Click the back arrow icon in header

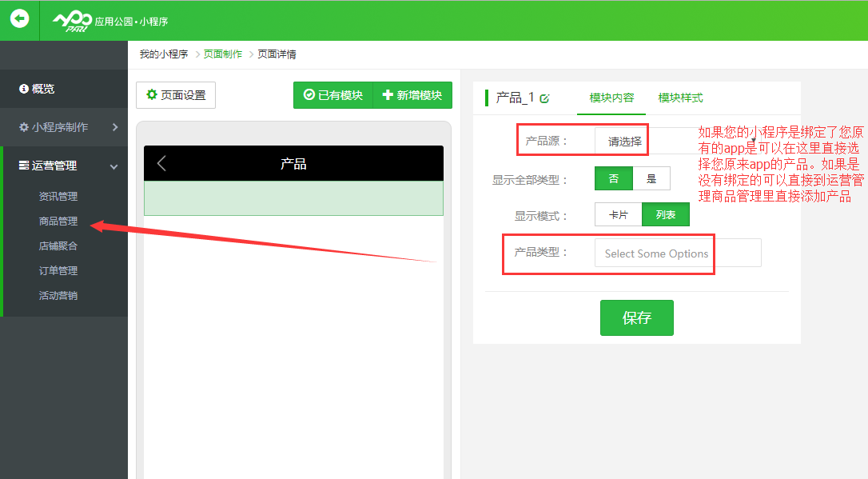(19, 18)
